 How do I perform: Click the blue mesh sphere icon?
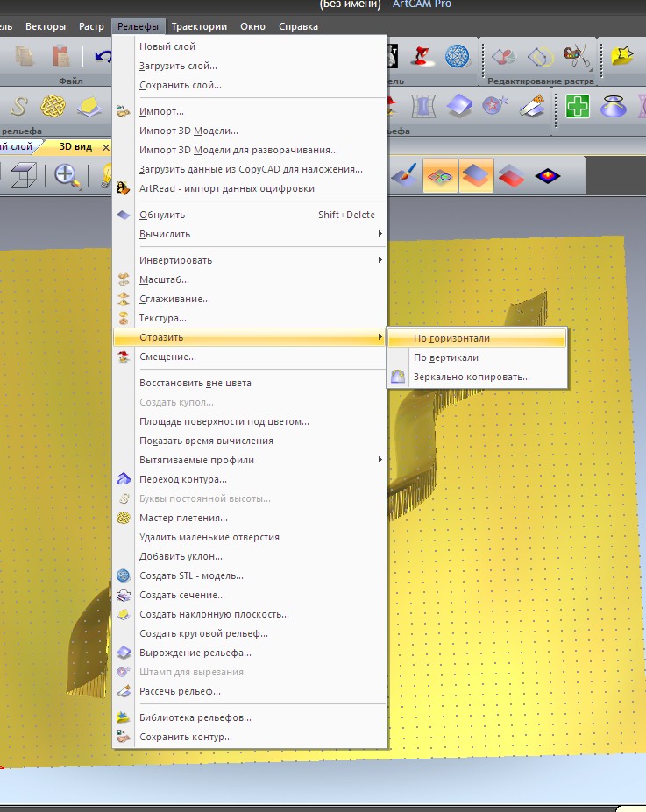(457, 56)
